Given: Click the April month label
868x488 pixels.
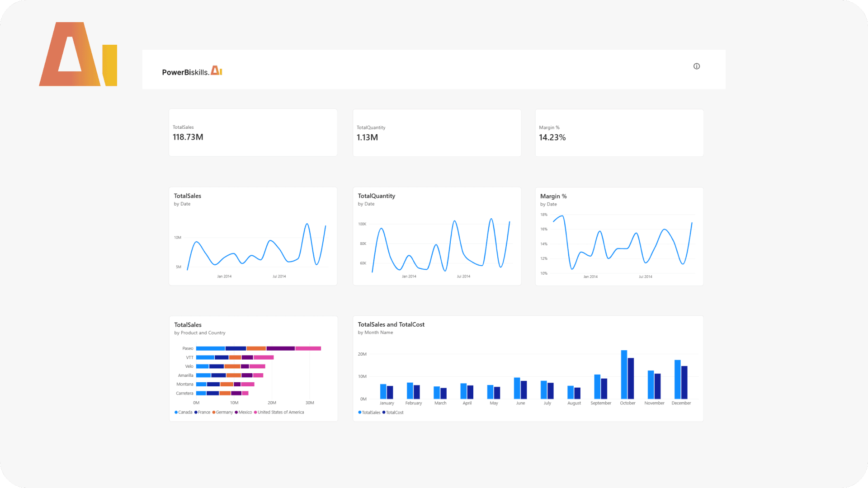Looking at the screenshot, I should click(467, 403).
